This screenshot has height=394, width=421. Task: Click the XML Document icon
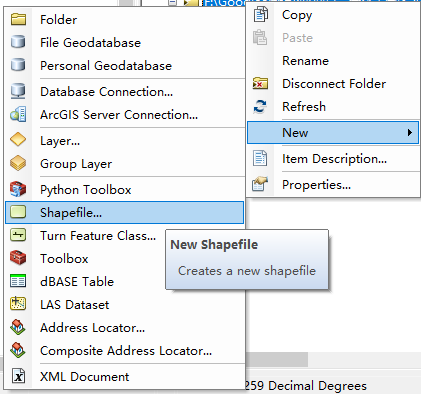coord(18,376)
